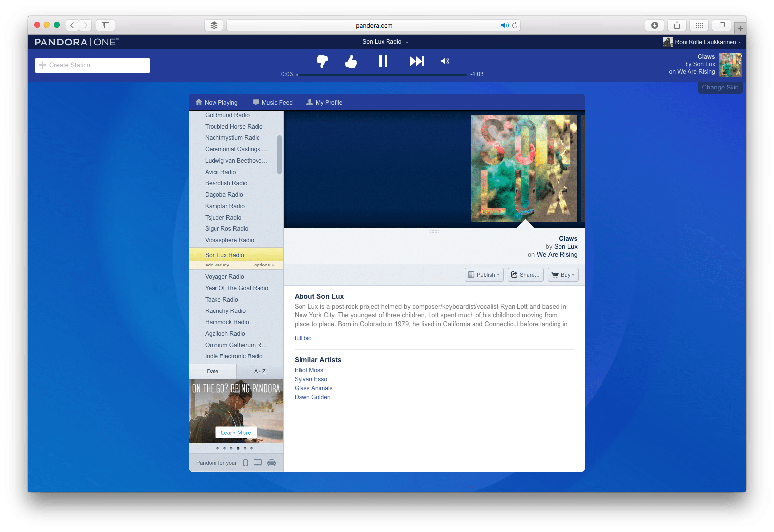Viewport: 774px width, 532px height.
Task: Open similar artist Sylvan Esso
Action: 311,379
